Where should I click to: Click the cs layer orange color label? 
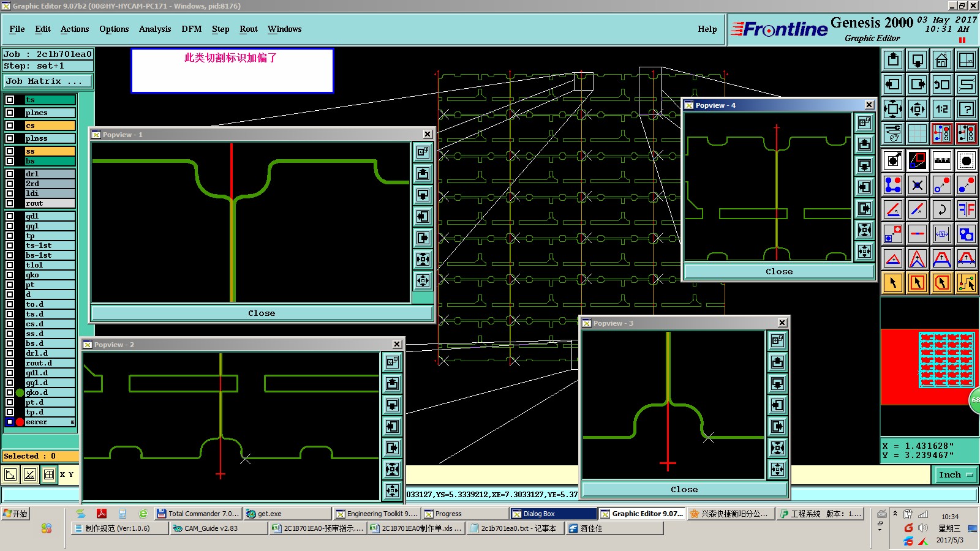click(x=50, y=126)
